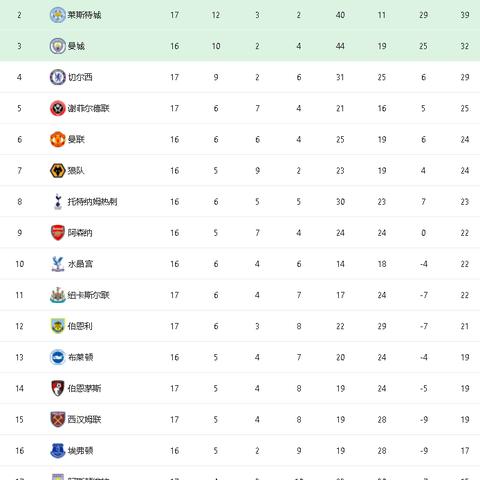Select points value 39 in Leicester row
The width and height of the screenshot is (480, 480).
pyautogui.click(x=465, y=15)
